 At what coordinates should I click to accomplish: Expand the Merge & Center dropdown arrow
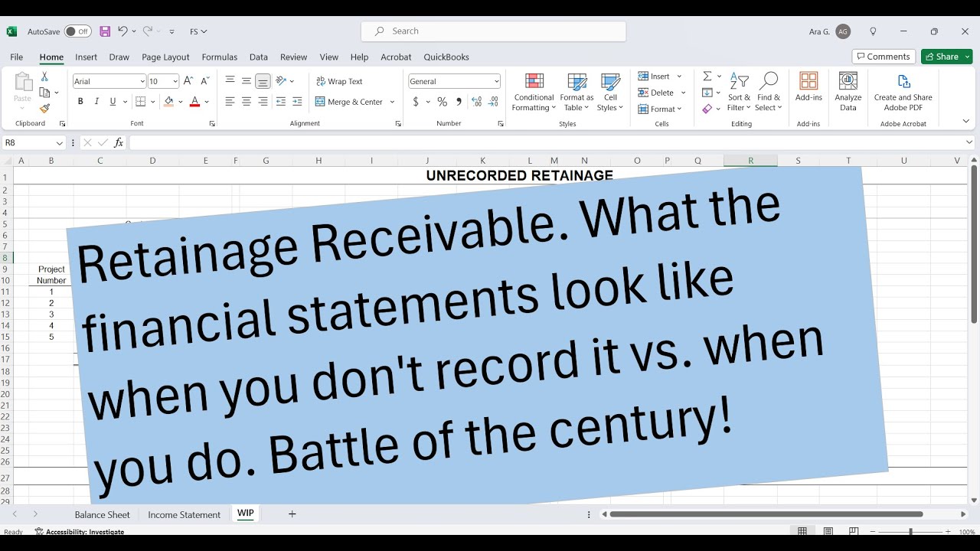click(x=392, y=102)
